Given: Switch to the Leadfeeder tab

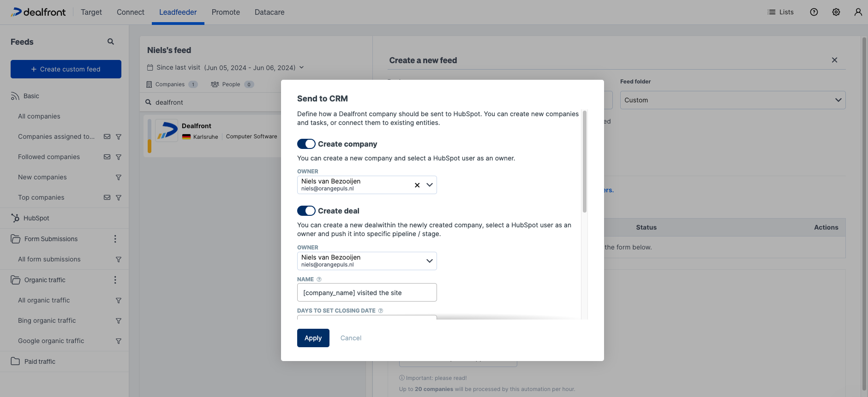Looking at the screenshot, I should click(x=178, y=12).
